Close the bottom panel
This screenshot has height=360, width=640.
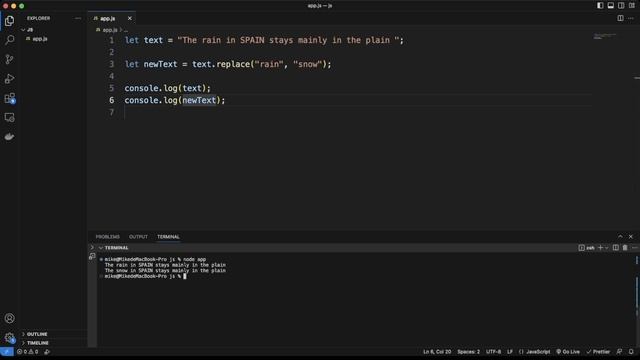pos(631,236)
